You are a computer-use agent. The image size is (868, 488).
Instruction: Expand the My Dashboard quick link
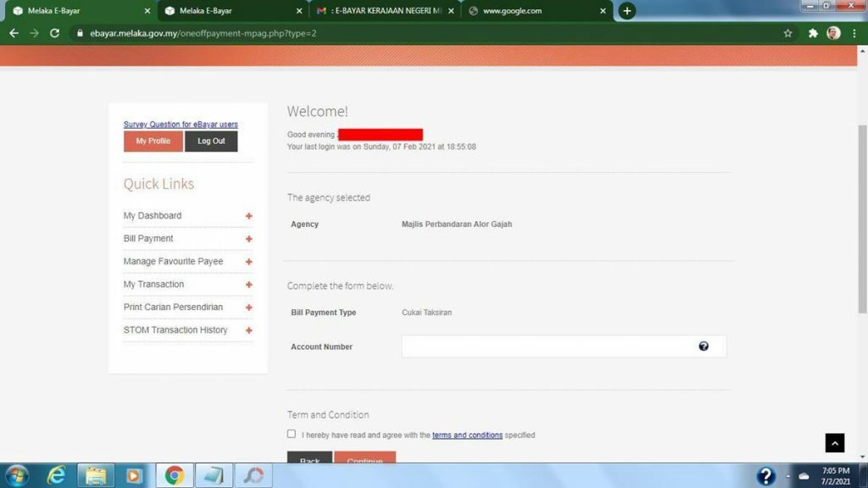pos(248,216)
